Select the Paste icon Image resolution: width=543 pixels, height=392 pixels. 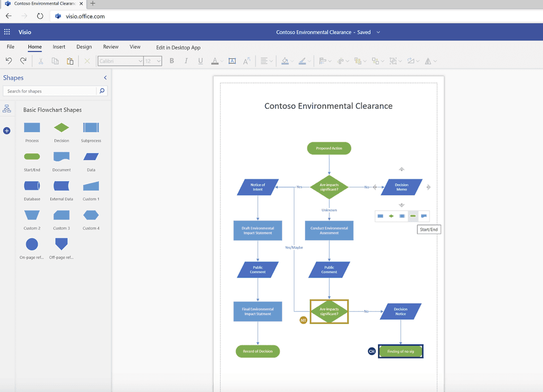point(69,60)
